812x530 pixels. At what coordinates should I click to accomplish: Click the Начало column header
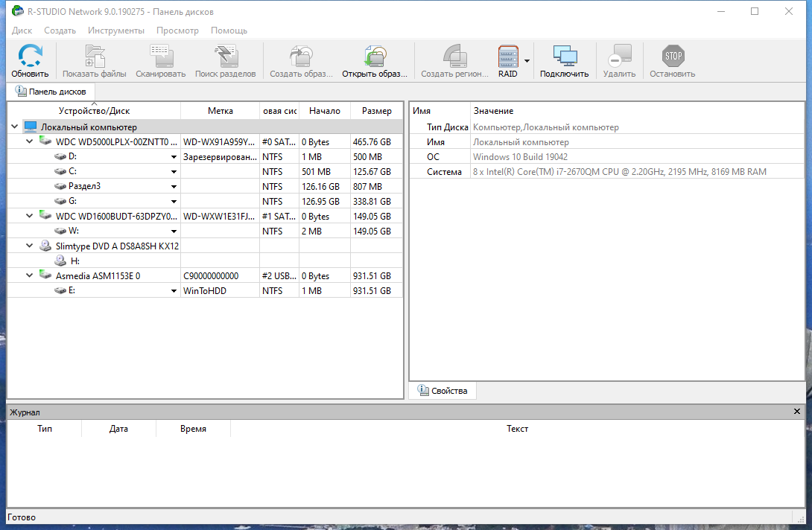tap(325, 111)
